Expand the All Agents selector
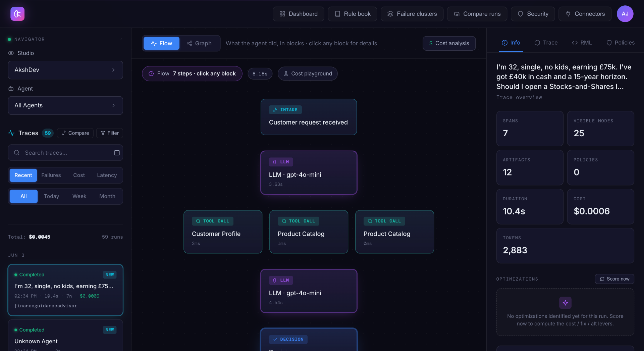 click(x=65, y=105)
